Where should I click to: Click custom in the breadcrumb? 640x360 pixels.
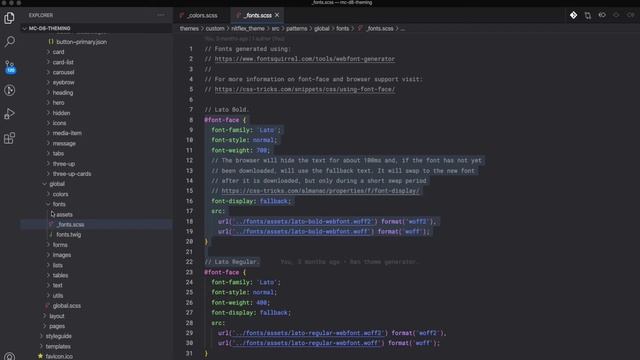(x=215, y=29)
